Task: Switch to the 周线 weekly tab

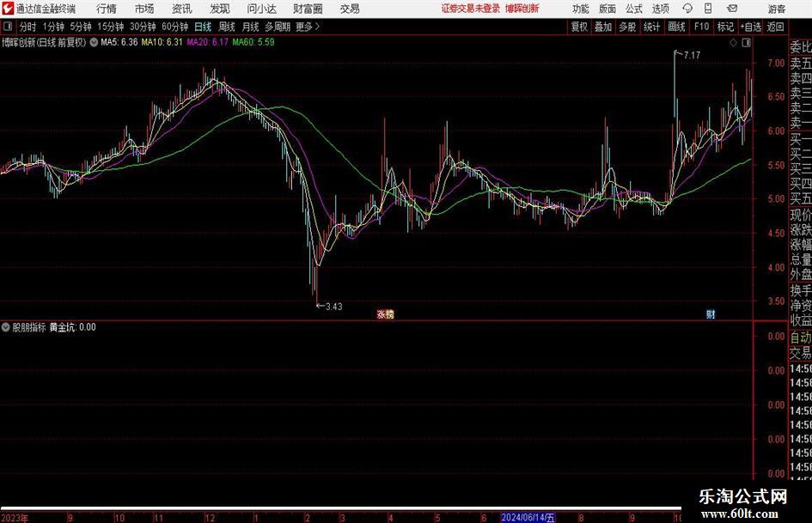Action: 227,27
